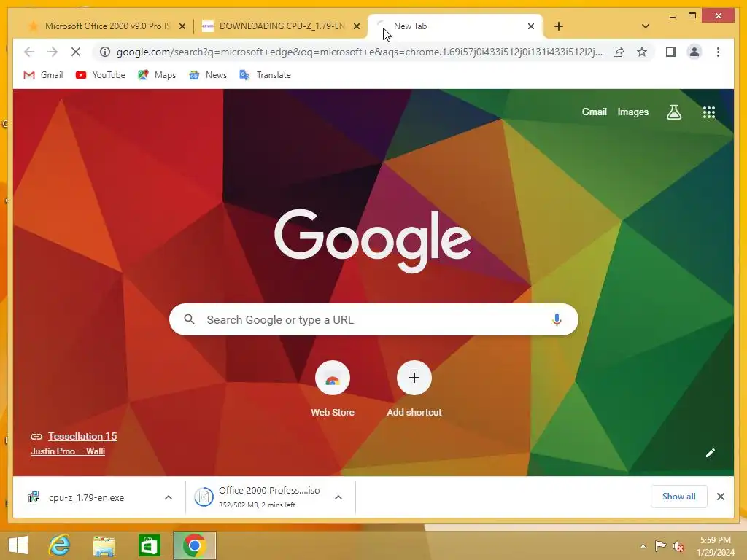Open Maps bookmark

click(x=157, y=75)
